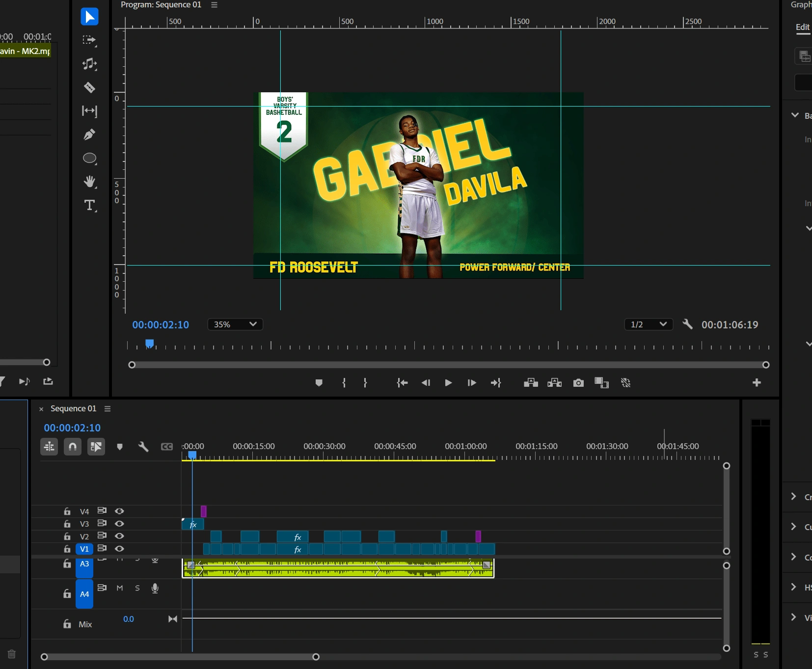Expand the bottom section chevron labeled Vi
The height and width of the screenshot is (669, 812).
[x=795, y=617]
